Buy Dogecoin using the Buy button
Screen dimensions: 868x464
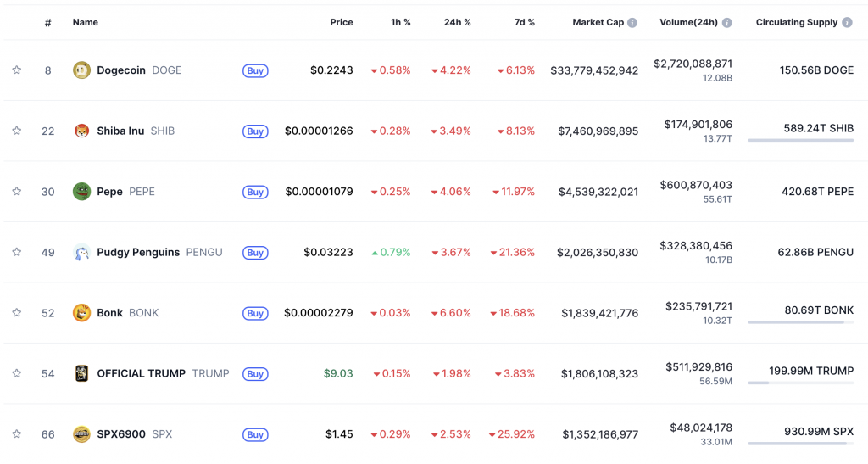(x=255, y=71)
